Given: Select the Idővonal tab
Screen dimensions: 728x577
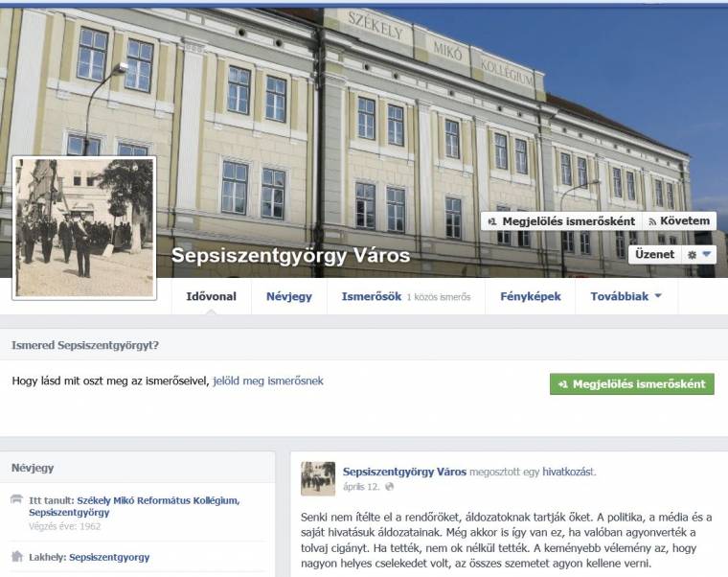Looking at the screenshot, I should coord(212,296).
